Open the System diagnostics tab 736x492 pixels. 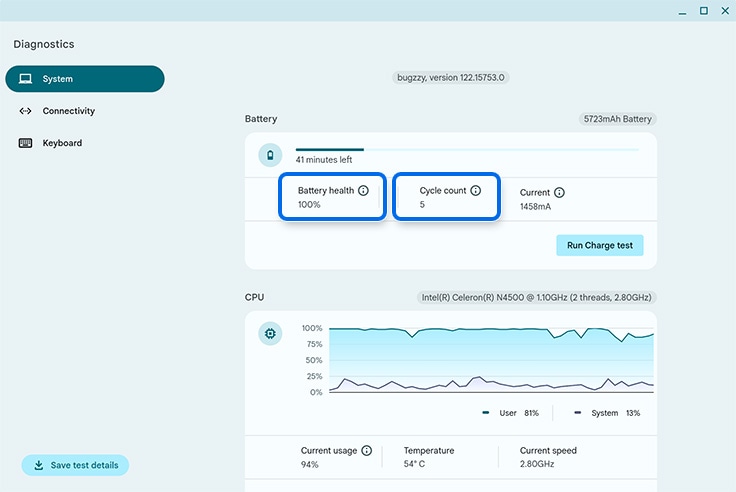click(x=84, y=79)
